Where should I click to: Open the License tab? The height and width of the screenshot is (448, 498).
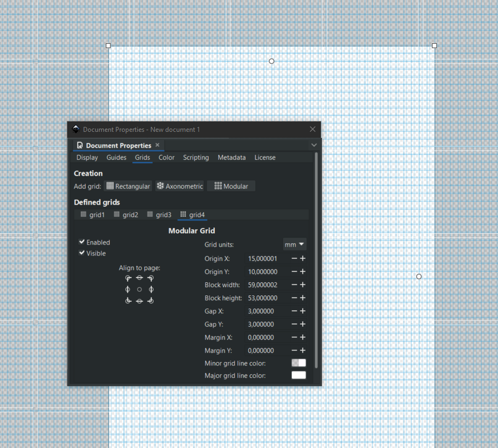tap(265, 158)
